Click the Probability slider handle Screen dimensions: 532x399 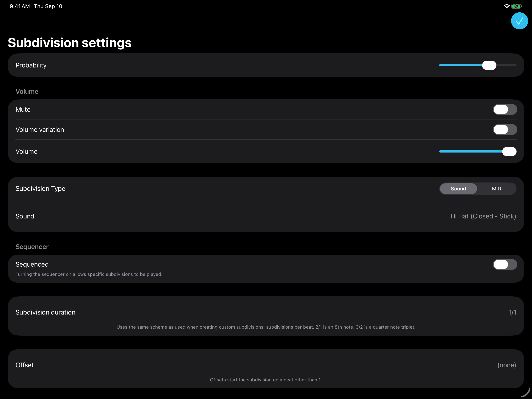click(489, 65)
